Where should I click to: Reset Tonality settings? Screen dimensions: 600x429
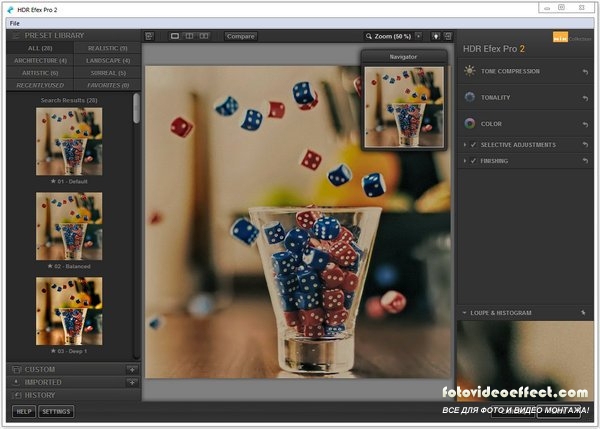(x=585, y=98)
